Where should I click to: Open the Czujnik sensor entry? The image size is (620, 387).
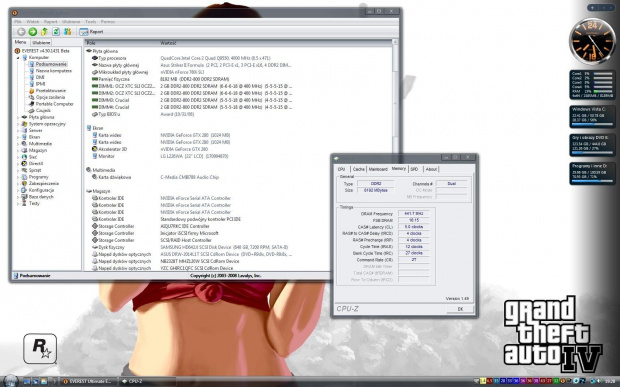click(43, 111)
